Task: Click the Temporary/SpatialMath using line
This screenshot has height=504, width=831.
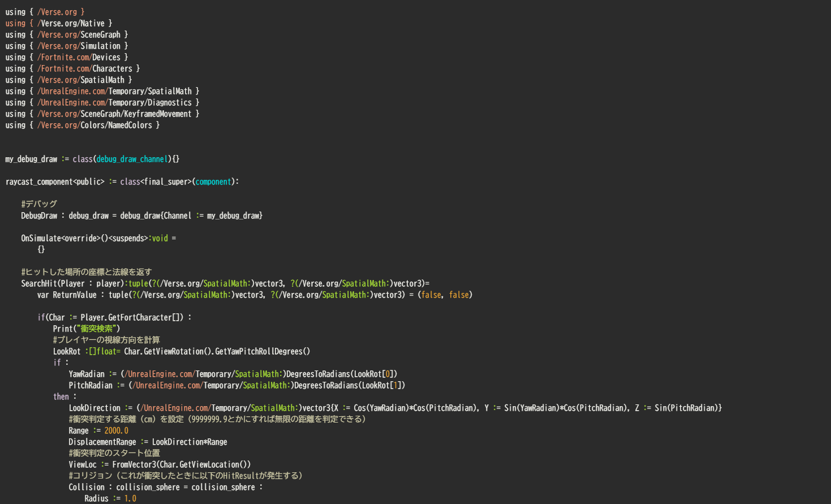Action: tap(102, 91)
